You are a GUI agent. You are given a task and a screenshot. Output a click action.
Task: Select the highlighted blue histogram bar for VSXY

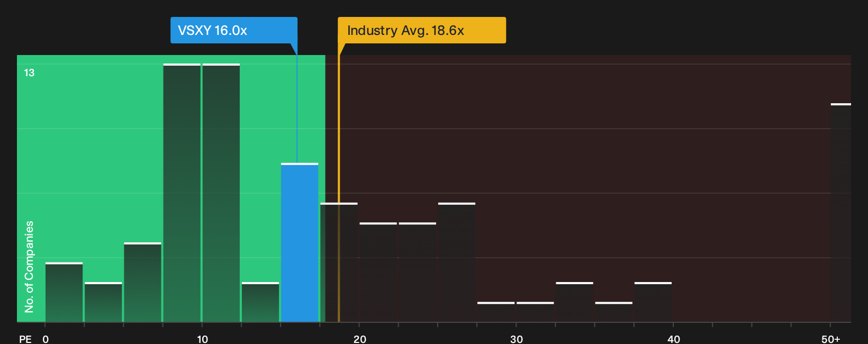(x=300, y=242)
